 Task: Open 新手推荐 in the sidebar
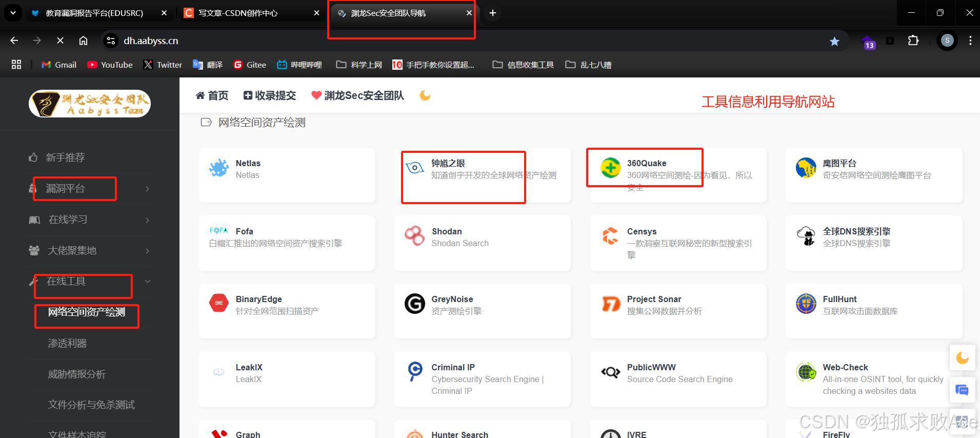[65, 157]
